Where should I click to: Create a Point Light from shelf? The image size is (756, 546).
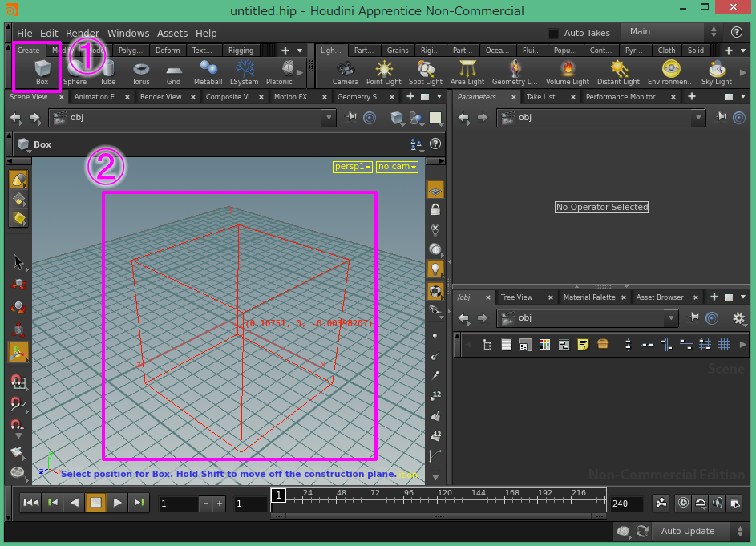384,71
